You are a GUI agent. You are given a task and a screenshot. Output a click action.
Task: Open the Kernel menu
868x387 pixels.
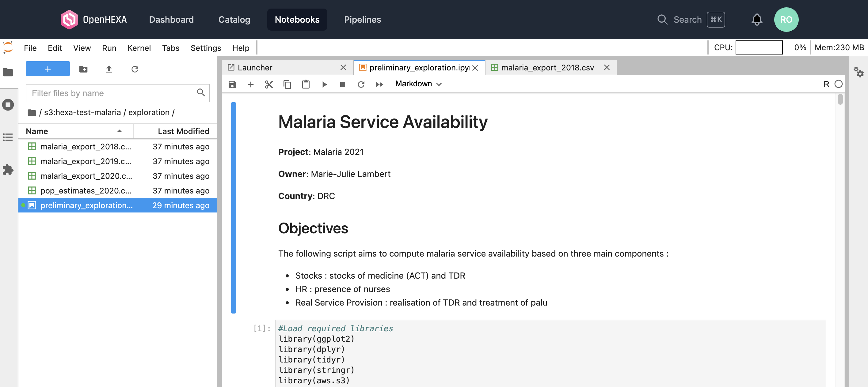coord(139,48)
